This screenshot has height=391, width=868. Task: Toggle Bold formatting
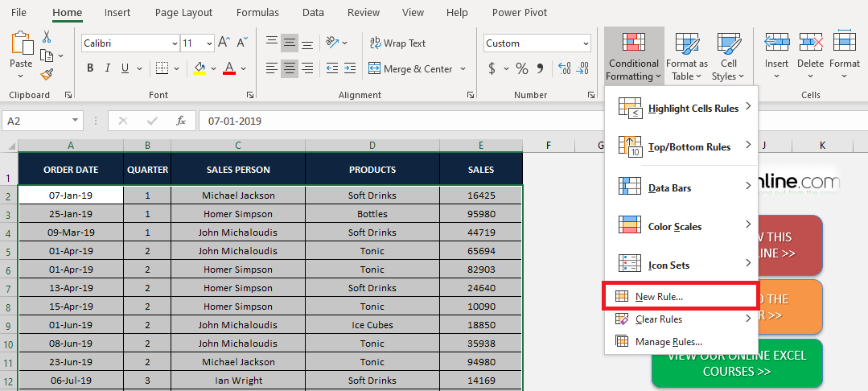(90, 68)
